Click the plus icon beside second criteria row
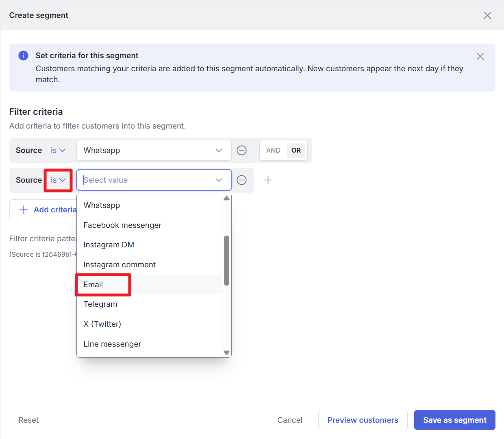This screenshot has height=439, width=504. pyautogui.click(x=268, y=180)
